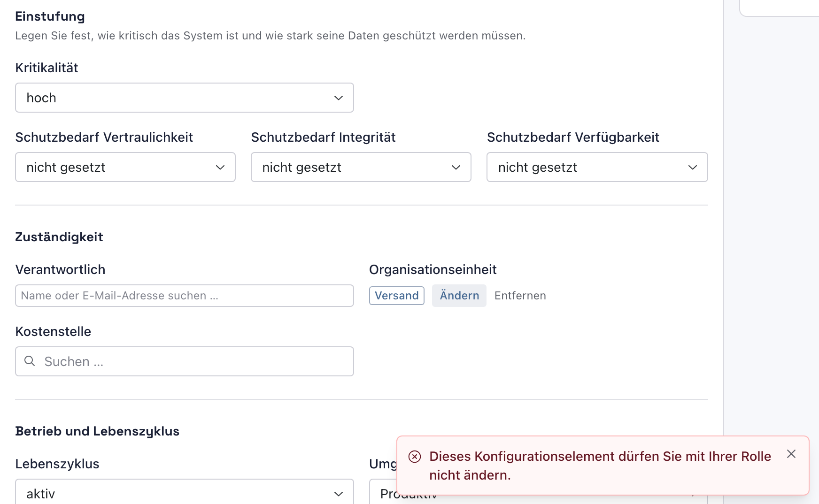Click the Kritikalität field label
The width and height of the screenshot is (819, 504).
click(x=47, y=68)
